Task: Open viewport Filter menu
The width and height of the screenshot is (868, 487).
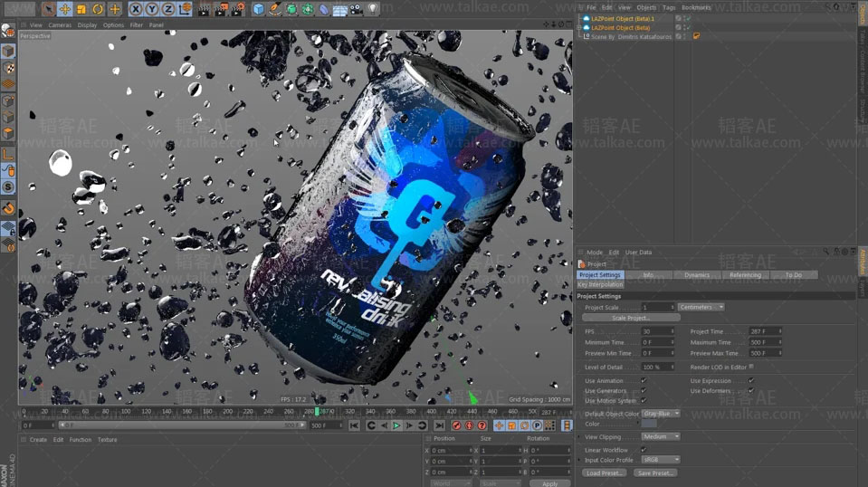Action: coord(136,25)
